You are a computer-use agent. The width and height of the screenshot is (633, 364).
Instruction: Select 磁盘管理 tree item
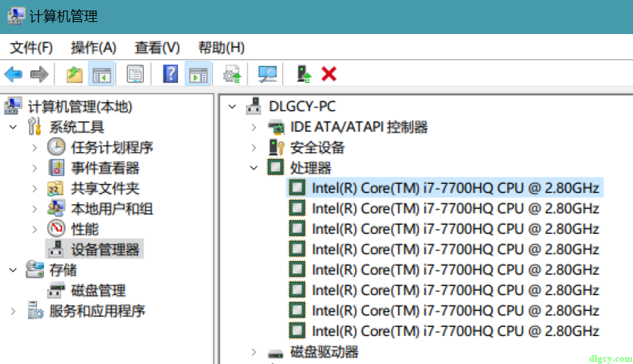point(98,291)
